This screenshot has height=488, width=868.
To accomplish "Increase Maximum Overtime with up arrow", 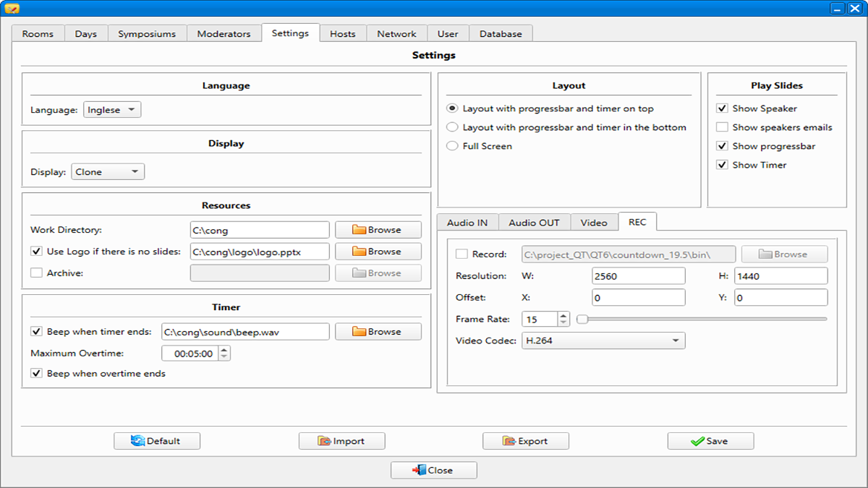I will [224, 350].
